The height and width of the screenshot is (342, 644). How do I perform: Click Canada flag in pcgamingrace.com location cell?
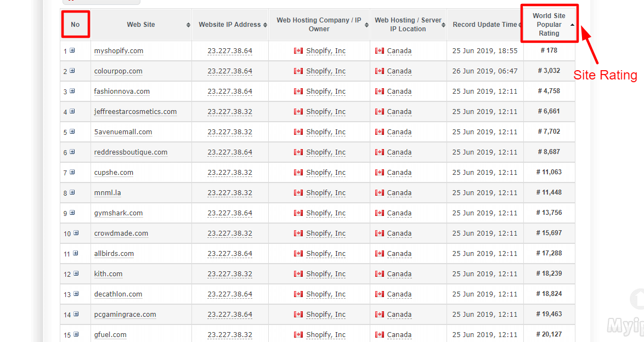(x=380, y=315)
